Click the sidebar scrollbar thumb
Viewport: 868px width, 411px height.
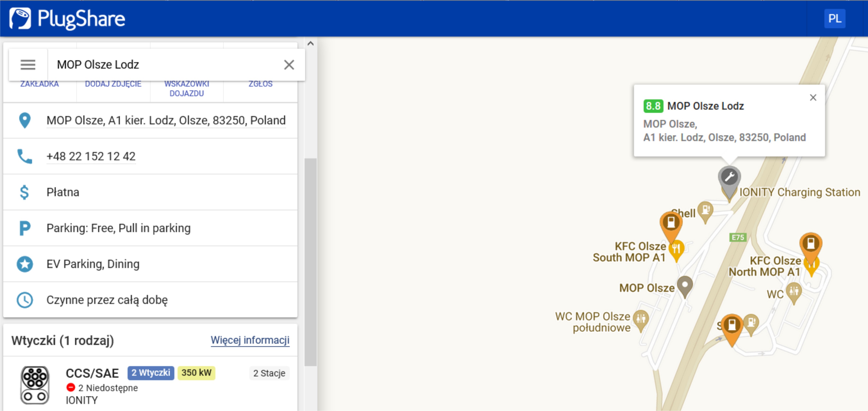click(x=310, y=262)
